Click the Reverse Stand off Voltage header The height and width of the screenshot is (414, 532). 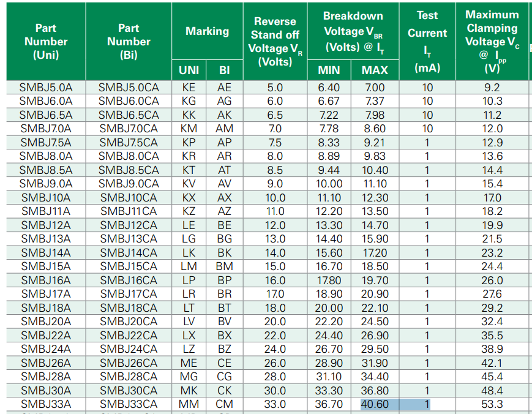275,42
